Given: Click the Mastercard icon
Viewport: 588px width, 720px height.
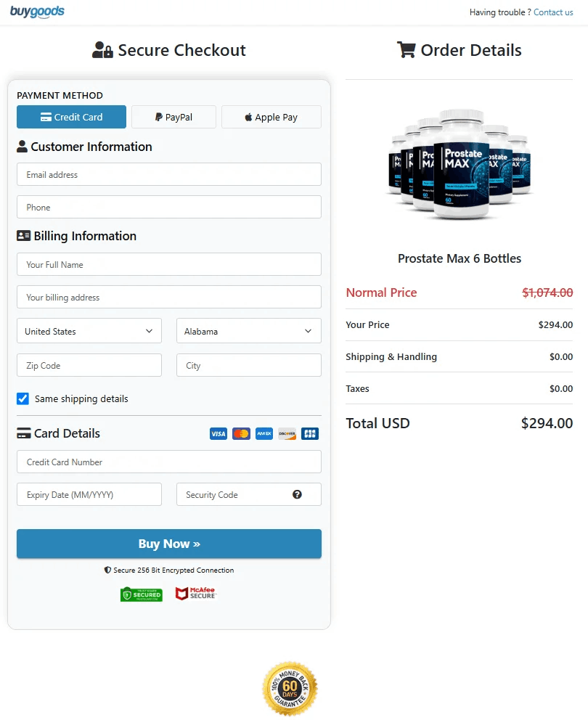Looking at the screenshot, I should pyautogui.click(x=241, y=433).
